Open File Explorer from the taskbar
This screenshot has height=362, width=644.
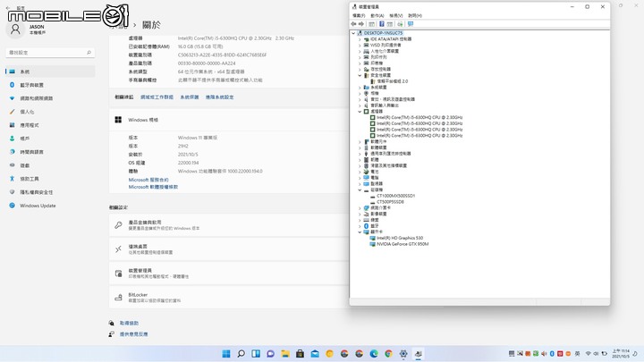tap(285, 354)
